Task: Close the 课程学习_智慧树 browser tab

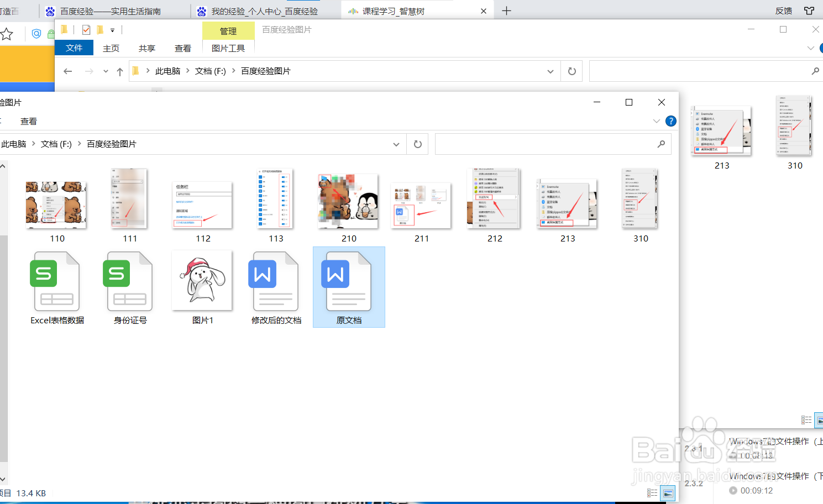Action: [484, 11]
